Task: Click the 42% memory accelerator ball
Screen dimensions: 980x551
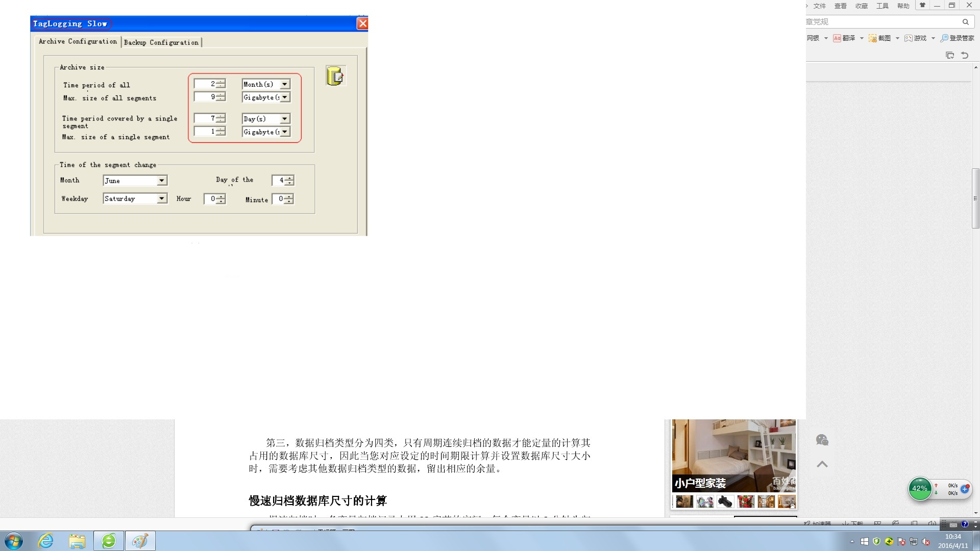Action: [920, 488]
